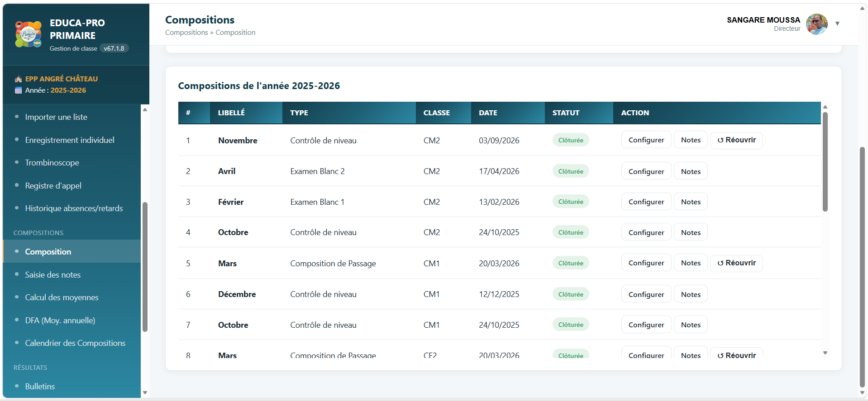Click the Clôturée status badge for Avril
The image size is (868, 401).
coord(571,171)
